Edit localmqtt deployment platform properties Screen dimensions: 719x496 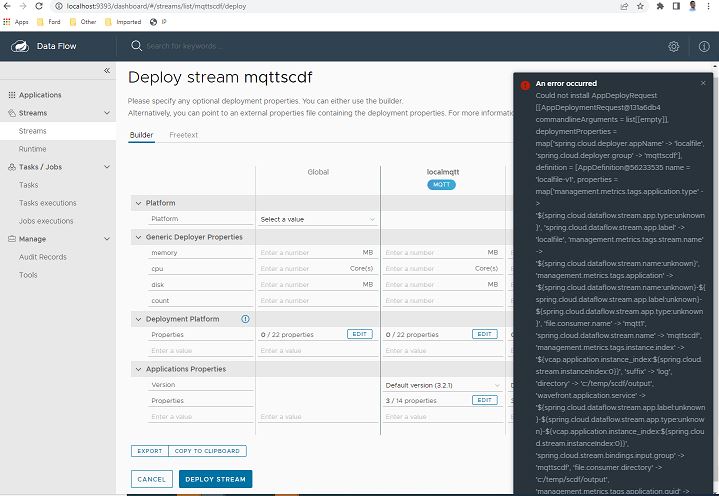[x=485, y=334]
